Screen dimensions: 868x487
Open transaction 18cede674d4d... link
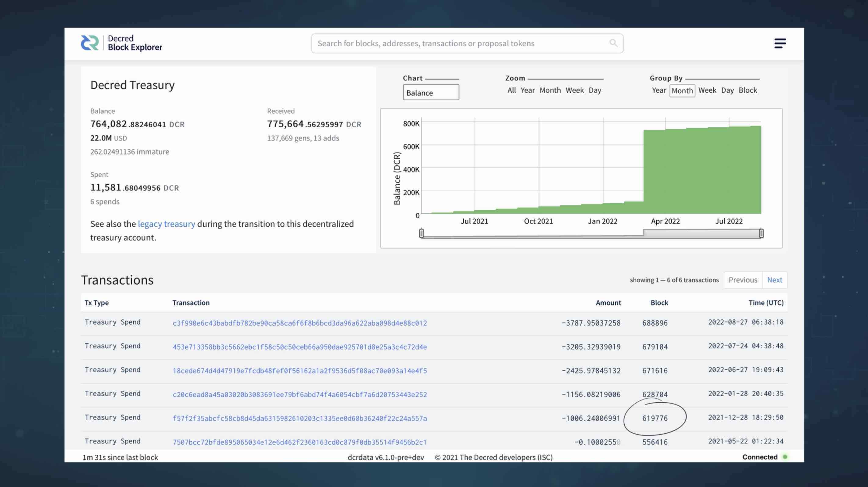(x=299, y=371)
